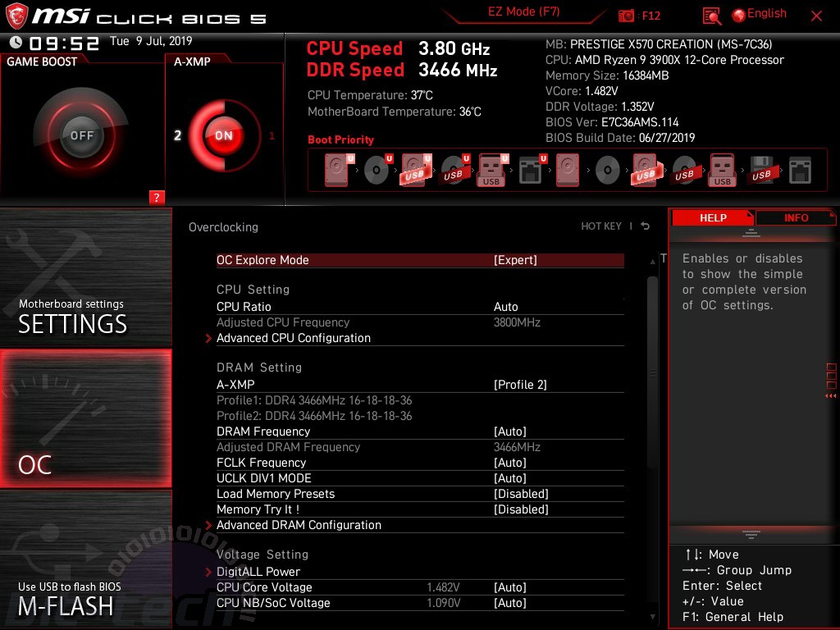Click the HOT KEY label
840x630 pixels.
[601, 226]
